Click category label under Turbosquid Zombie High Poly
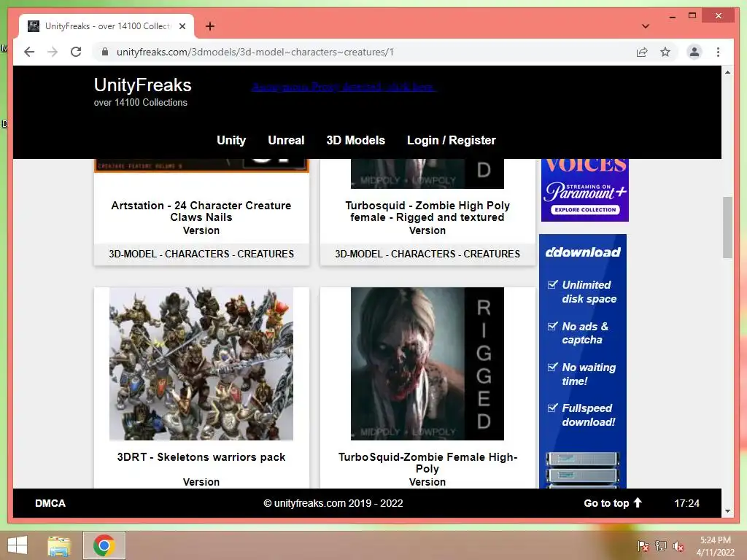The height and width of the screenshot is (560, 747). click(427, 254)
